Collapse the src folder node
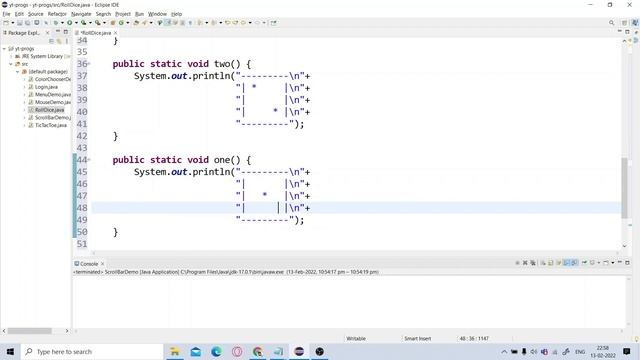 (11, 64)
